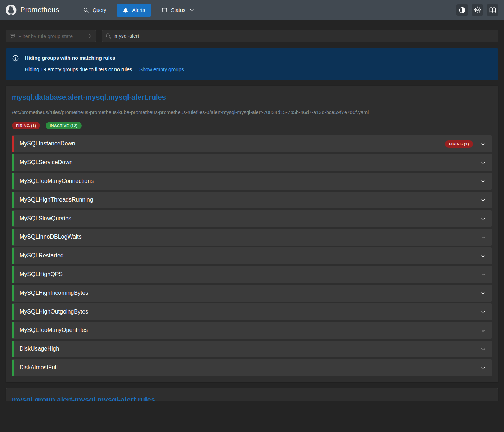
Task: Expand DiskUsageHigh via its chevron
Action: [x=483, y=350]
